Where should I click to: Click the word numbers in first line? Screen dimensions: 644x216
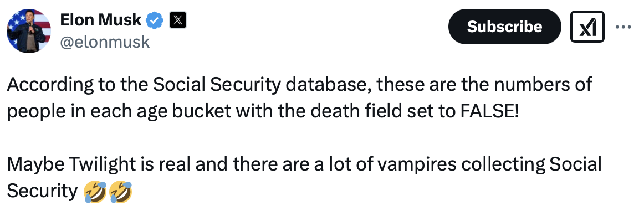[x=534, y=85]
